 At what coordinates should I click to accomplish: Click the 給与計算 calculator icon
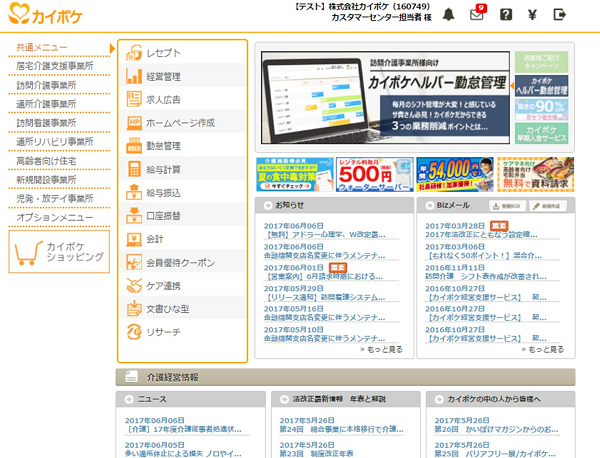pyautogui.click(x=134, y=169)
